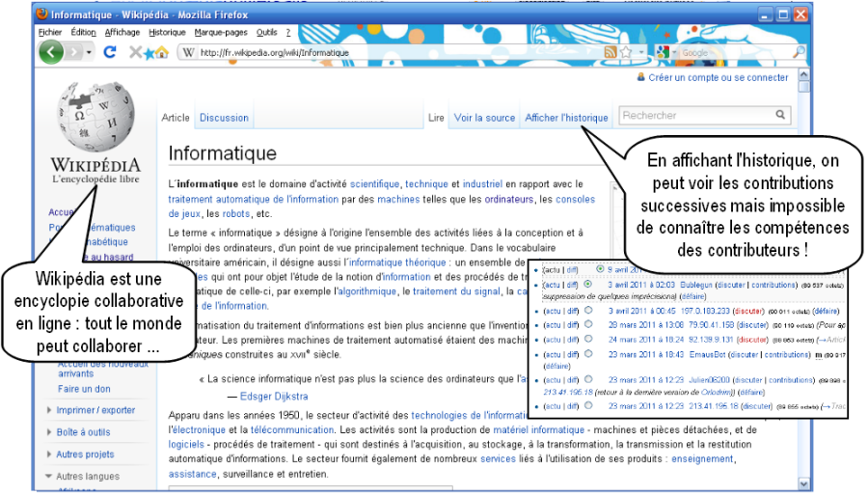
Task: Go to the home page icon
Action: tap(162, 52)
